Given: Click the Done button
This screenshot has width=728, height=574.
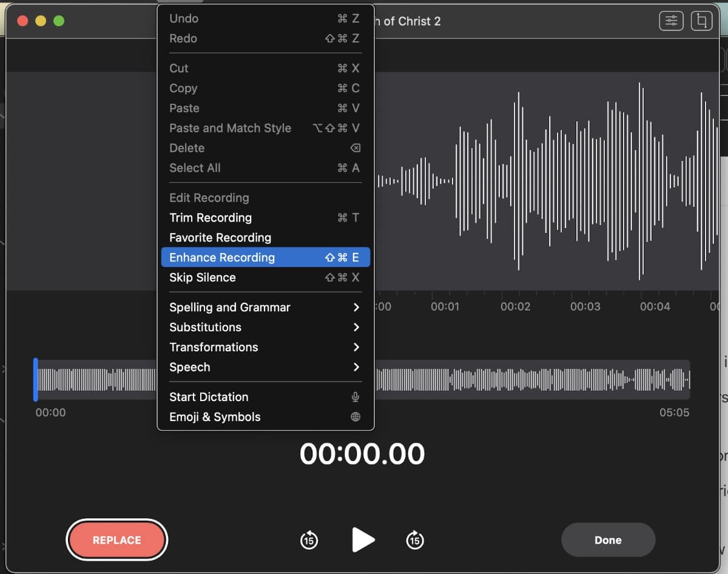Looking at the screenshot, I should (608, 540).
